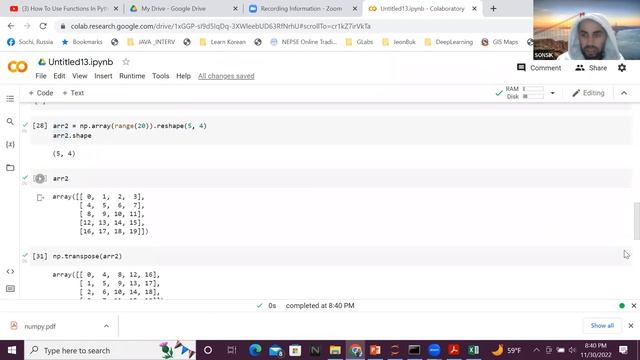Click the Share button

pyautogui.click(x=591, y=68)
